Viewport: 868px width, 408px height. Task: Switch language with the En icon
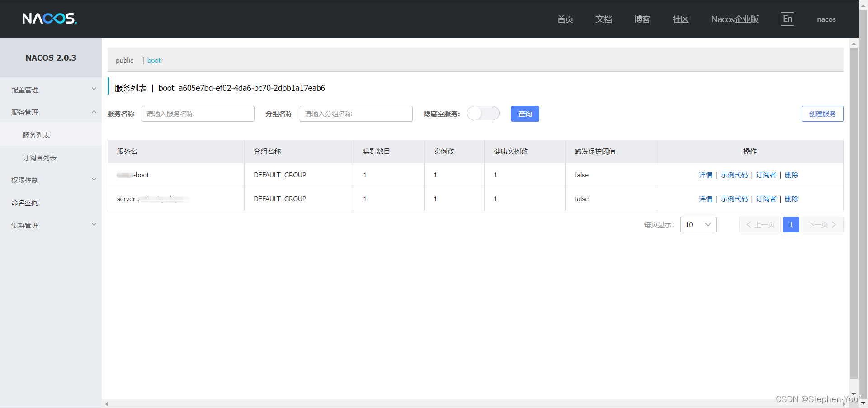[788, 19]
